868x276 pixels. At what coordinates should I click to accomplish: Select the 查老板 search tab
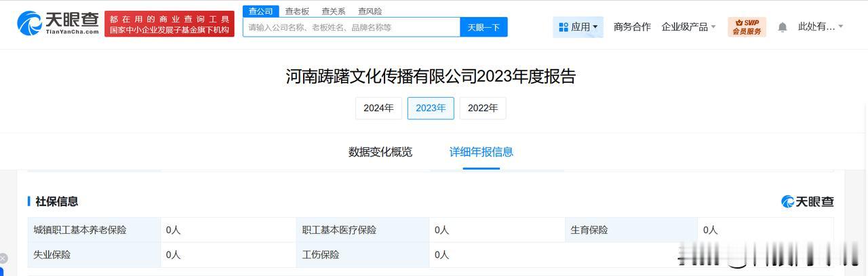point(297,12)
